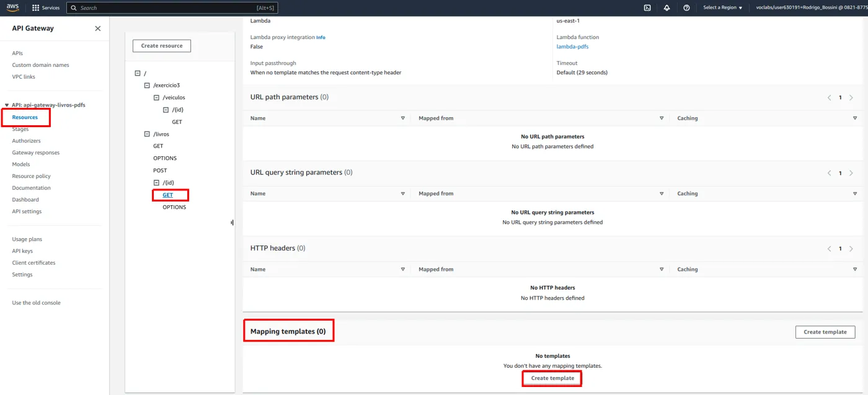Open Authorizers in the sidebar
This screenshot has height=395, width=868.
(26, 141)
